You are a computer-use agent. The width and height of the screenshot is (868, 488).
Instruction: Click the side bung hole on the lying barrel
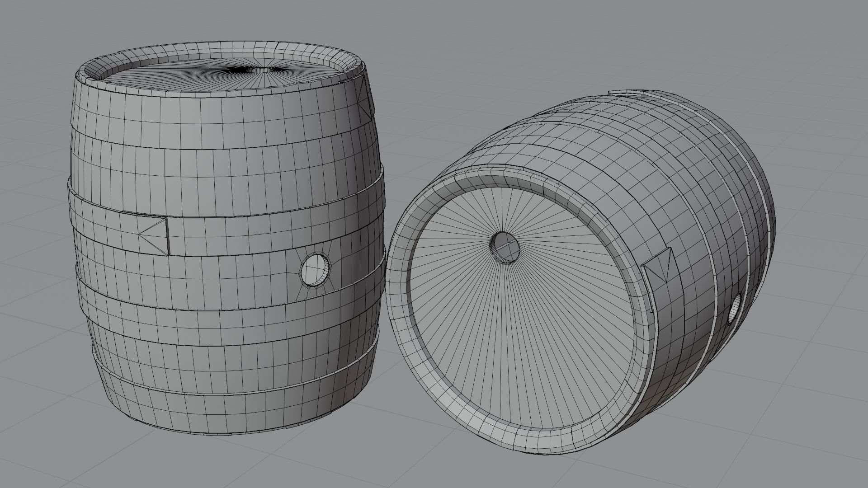[x=736, y=309]
